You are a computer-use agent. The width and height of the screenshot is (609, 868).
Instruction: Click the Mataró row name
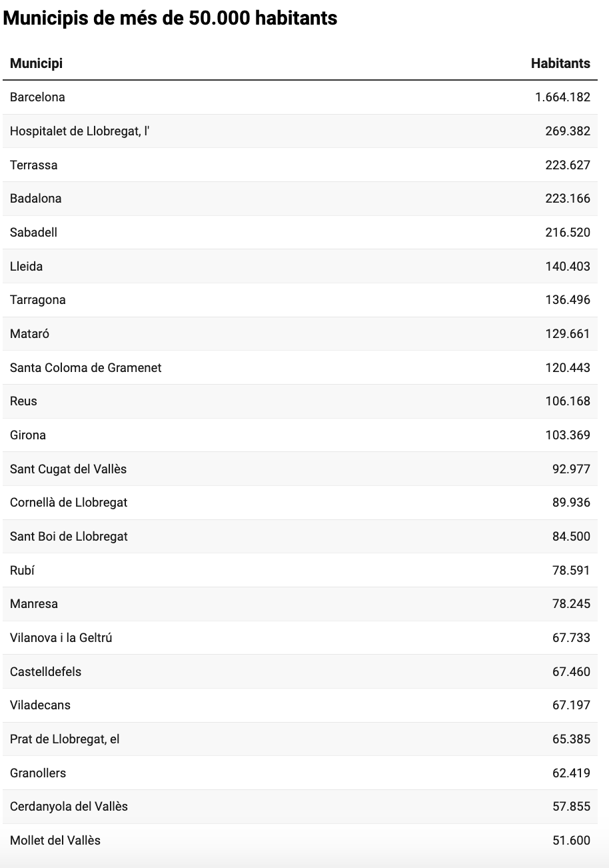tap(29, 334)
